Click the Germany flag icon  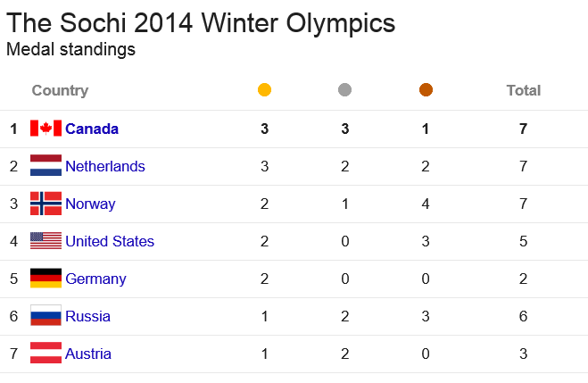[46, 278]
